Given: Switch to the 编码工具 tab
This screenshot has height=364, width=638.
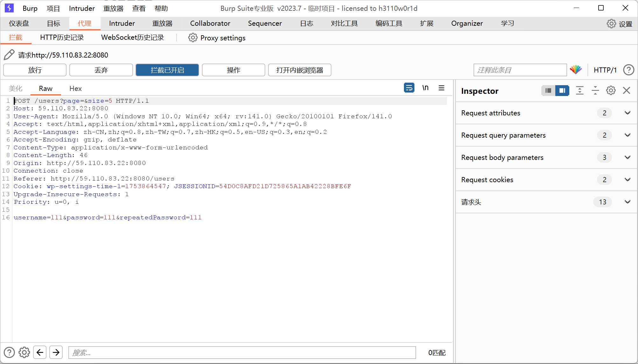Looking at the screenshot, I should click(389, 24).
